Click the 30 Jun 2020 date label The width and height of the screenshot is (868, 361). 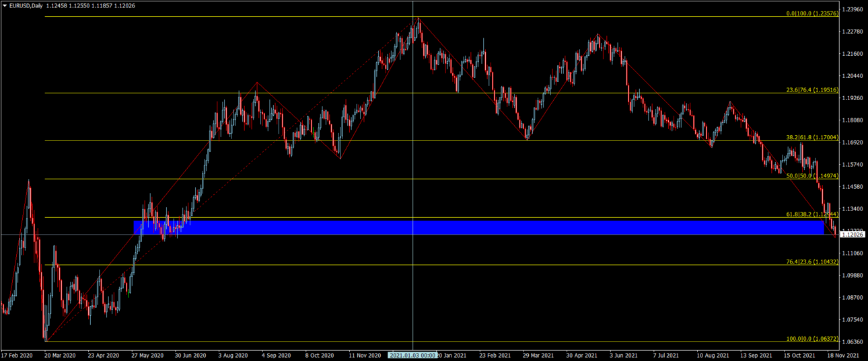[x=190, y=355]
